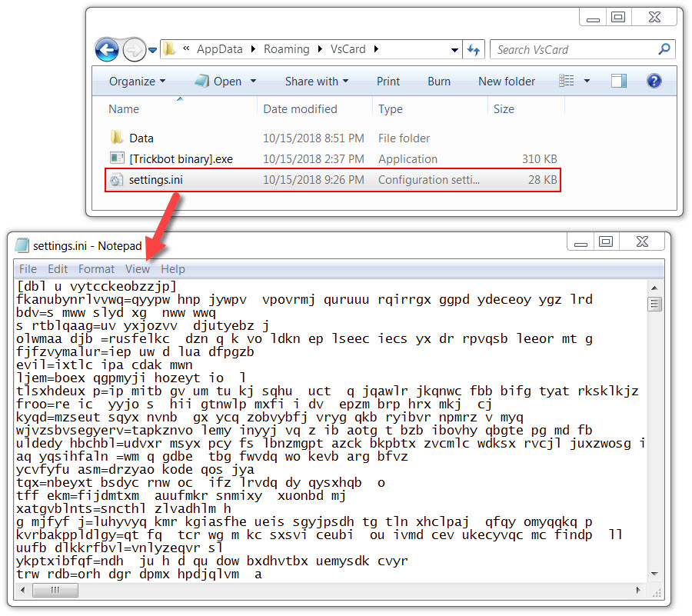
Task: Open the Organize menu
Action: point(138,82)
